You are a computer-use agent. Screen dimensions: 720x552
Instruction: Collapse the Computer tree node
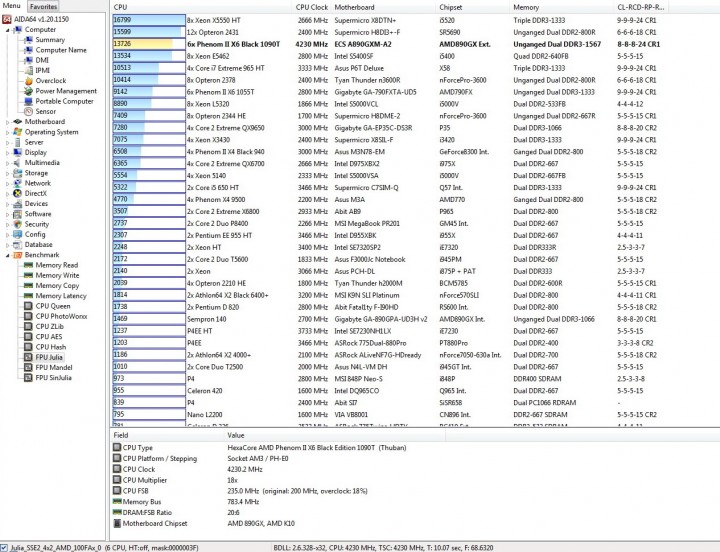point(7,30)
